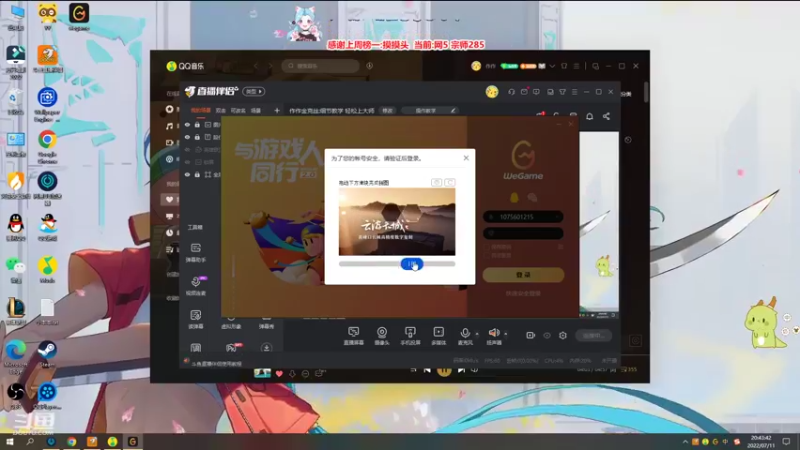This screenshot has width=800, height=450.
Task: Click the 修改 button next to stream title
Action: tap(388, 111)
